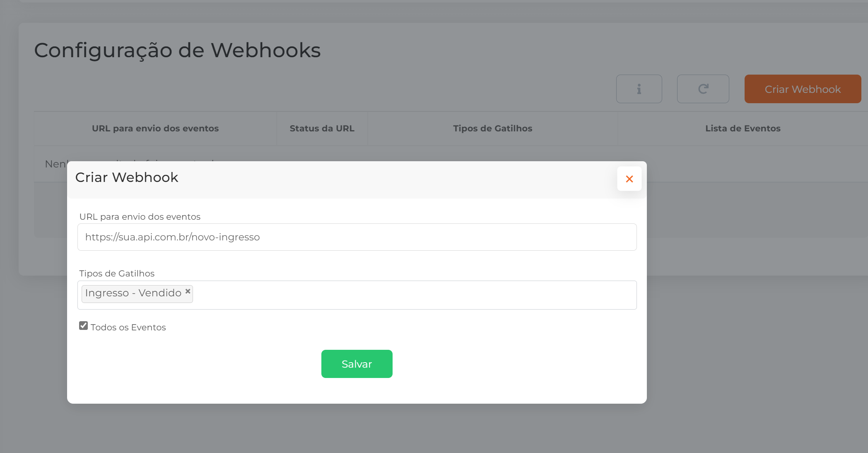The image size is (868, 453).
Task: Toggle the Todos os Eventos checkbox
Action: pyautogui.click(x=84, y=326)
